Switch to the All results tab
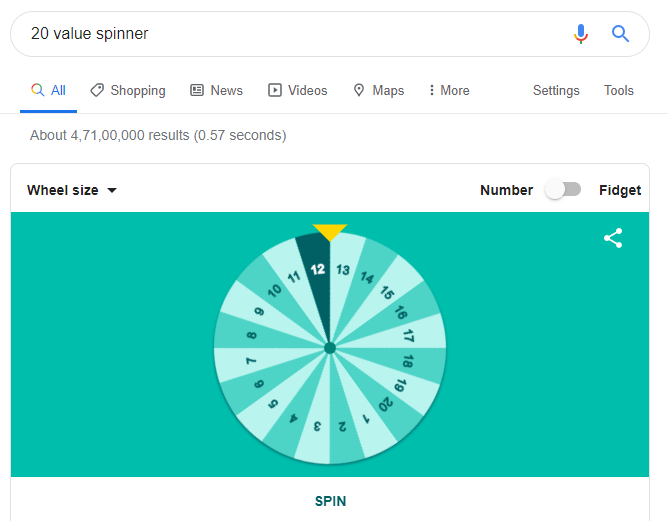This screenshot has width=668, height=521. [x=48, y=90]
